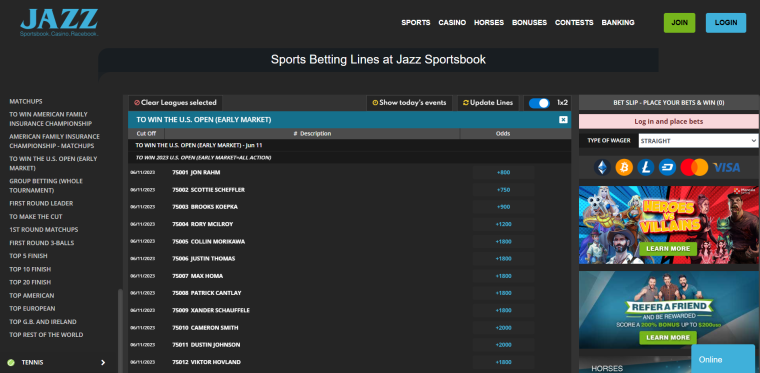Open Top 20 Finish market

click(x=30, y=282)
